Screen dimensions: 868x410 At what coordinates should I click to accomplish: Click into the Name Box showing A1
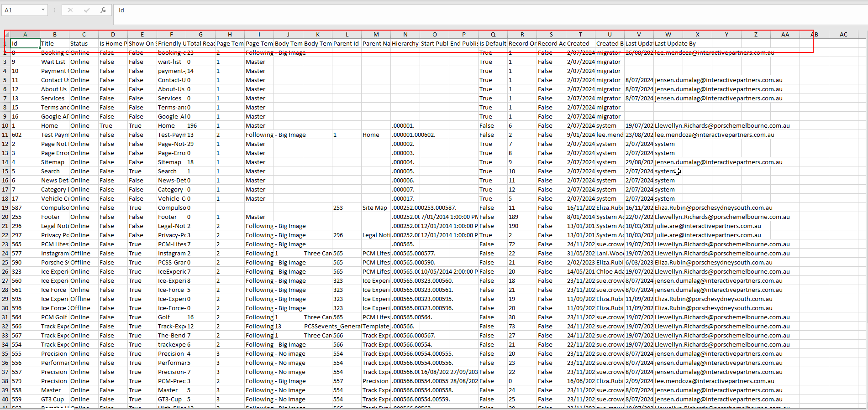point(21,10)
